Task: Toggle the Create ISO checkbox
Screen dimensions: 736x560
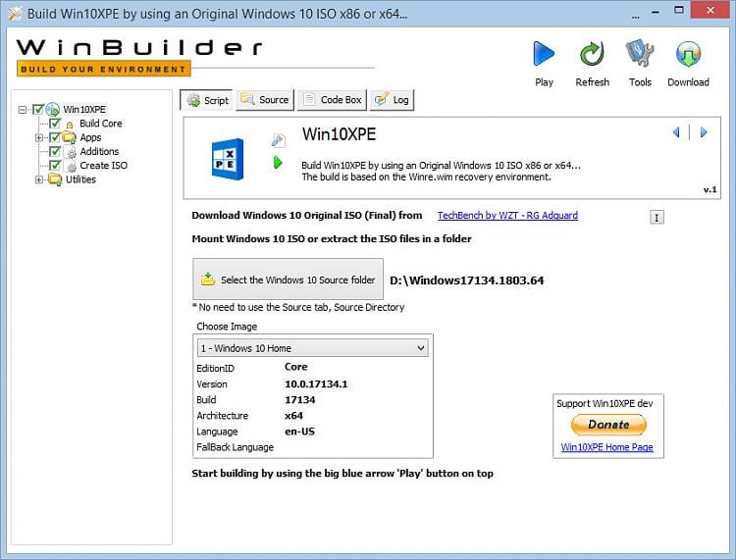Action: click(55, 166)
